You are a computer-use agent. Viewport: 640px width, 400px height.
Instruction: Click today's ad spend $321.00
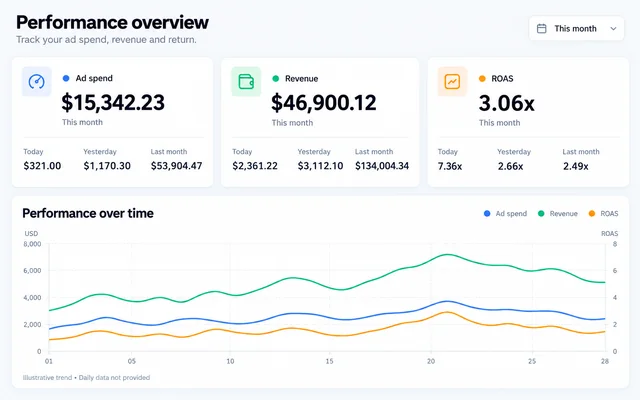point(42,166)
